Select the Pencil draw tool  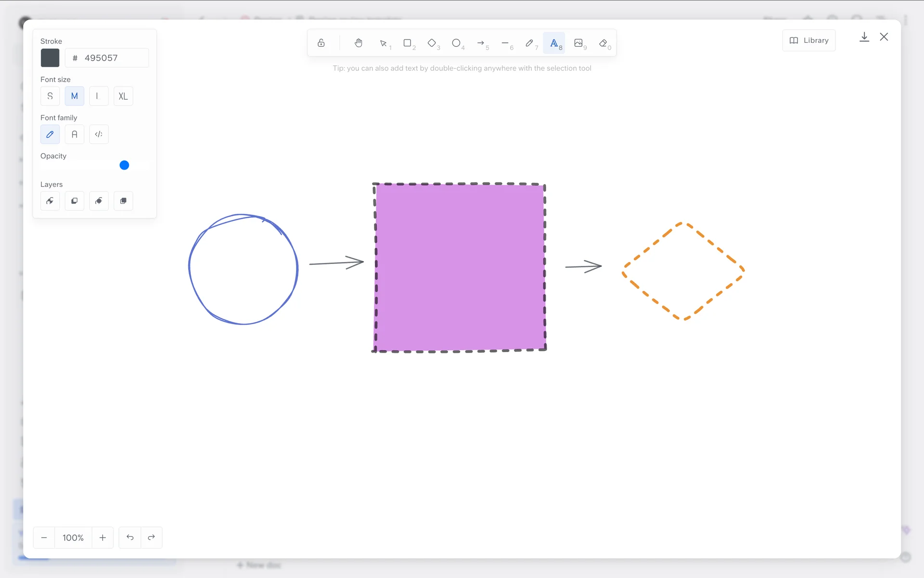(529, 43)
